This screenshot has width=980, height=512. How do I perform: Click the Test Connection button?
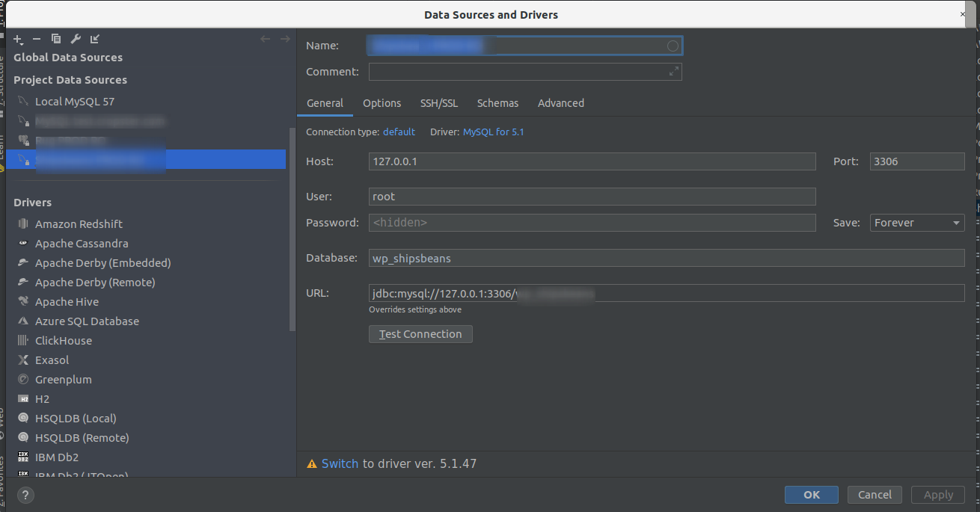[420, 334]
